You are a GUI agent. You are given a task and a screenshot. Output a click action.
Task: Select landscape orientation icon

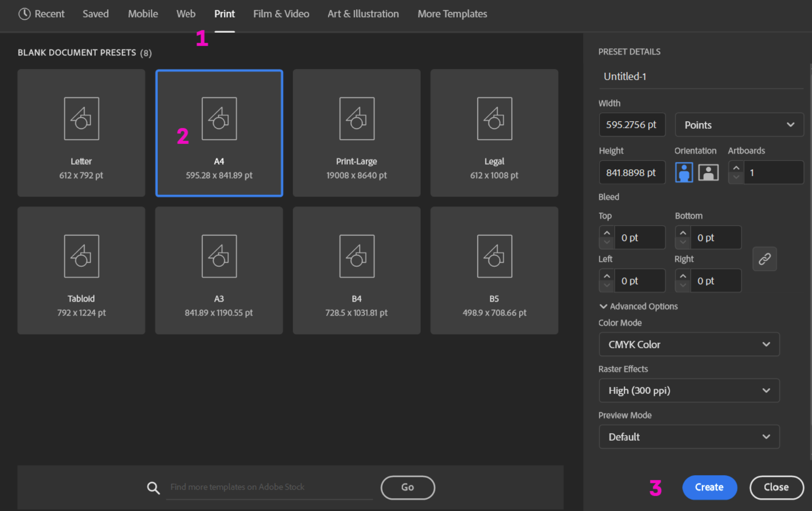pos(708,172)
